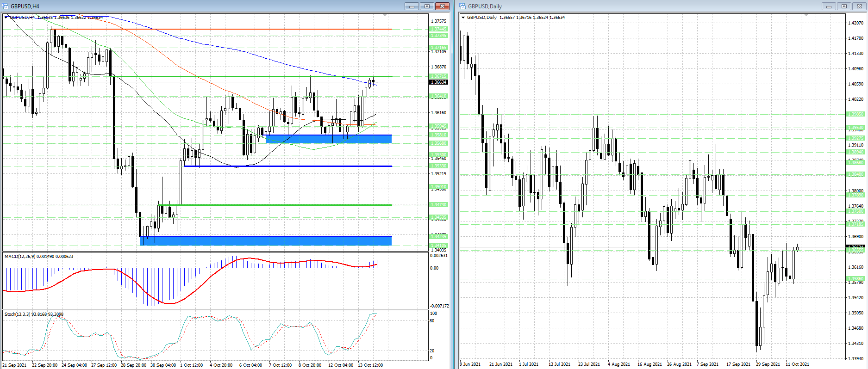Screen dimensions: 868x369
Task: Click the '21 Sep 2021' date on H4 timeline
Action: coord(14,365)
